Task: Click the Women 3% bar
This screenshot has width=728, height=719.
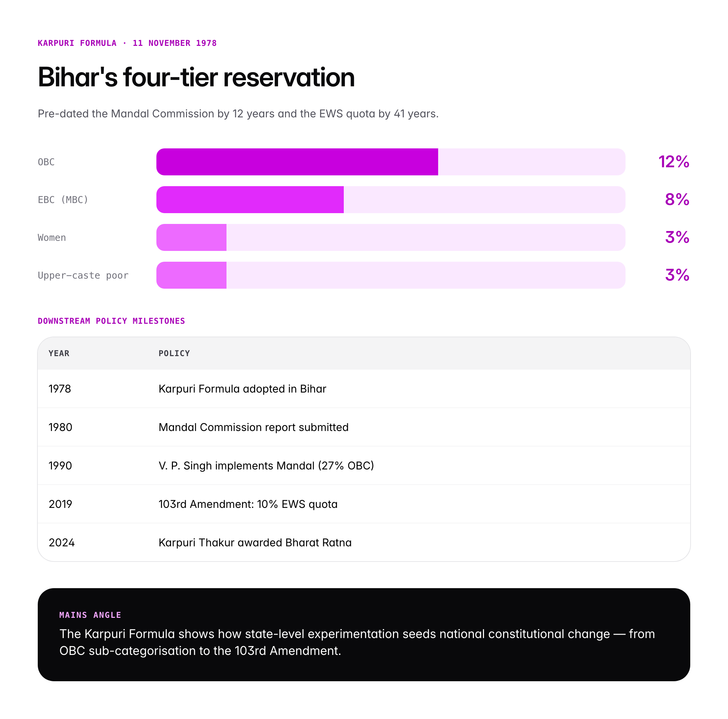Action: (191, 237)
